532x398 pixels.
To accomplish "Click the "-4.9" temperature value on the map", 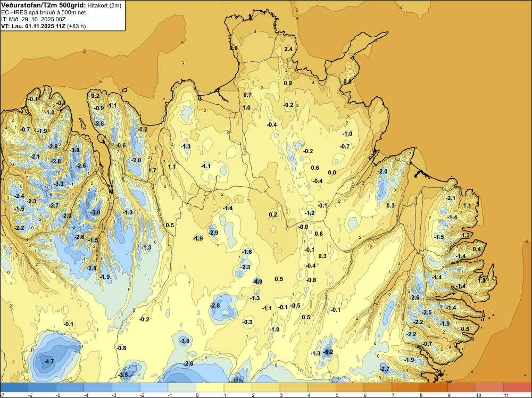I will [257, 281].
